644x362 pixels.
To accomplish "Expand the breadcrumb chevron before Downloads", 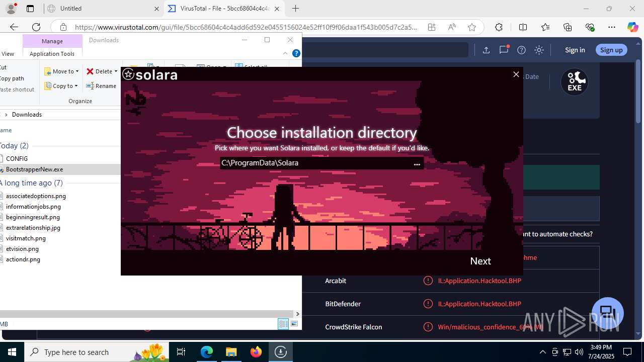I will pyautogui.click(x=6, y=115).
